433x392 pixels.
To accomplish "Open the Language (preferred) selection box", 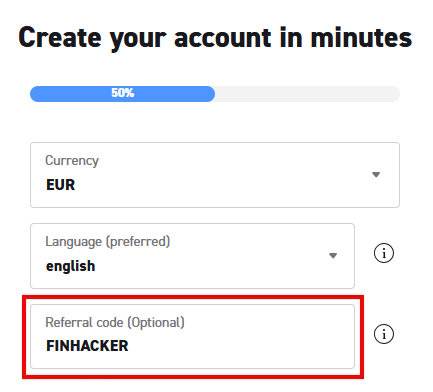I will pyautogui.click(x=192, y=256).
